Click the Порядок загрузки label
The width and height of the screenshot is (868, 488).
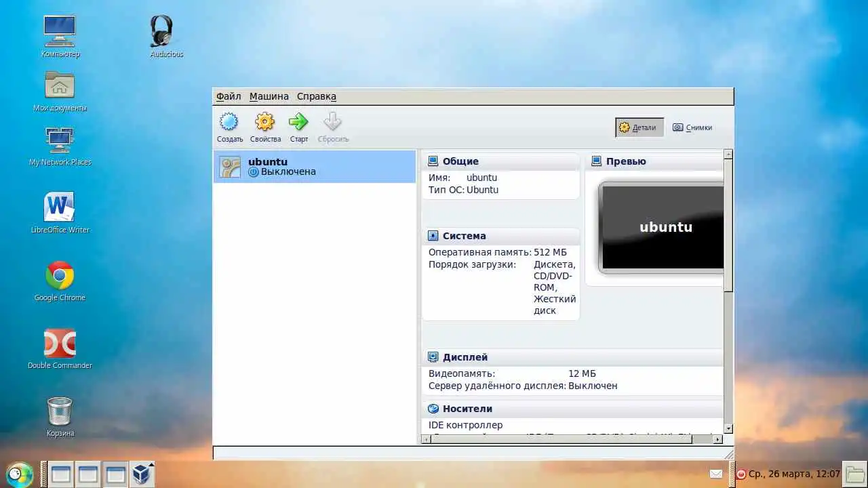point(472,264)
